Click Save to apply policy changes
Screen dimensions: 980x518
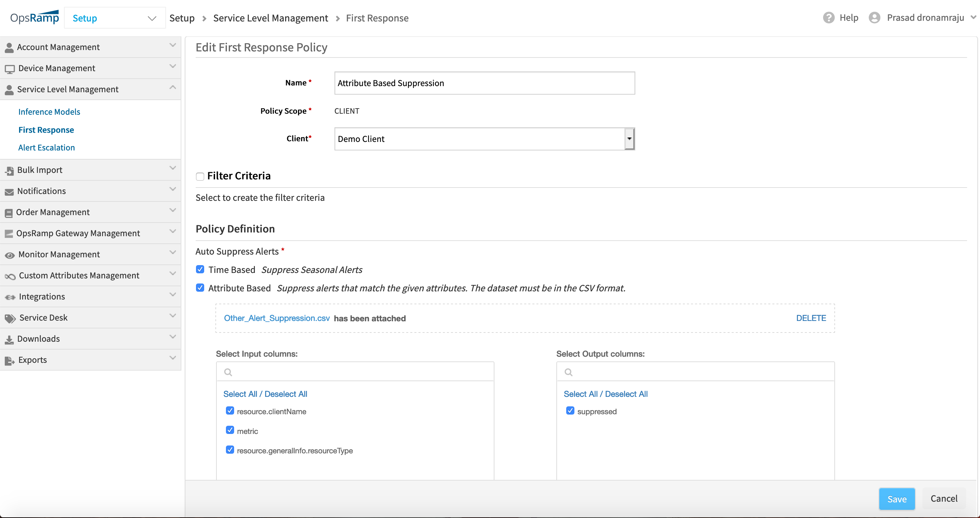pos(897,499)
